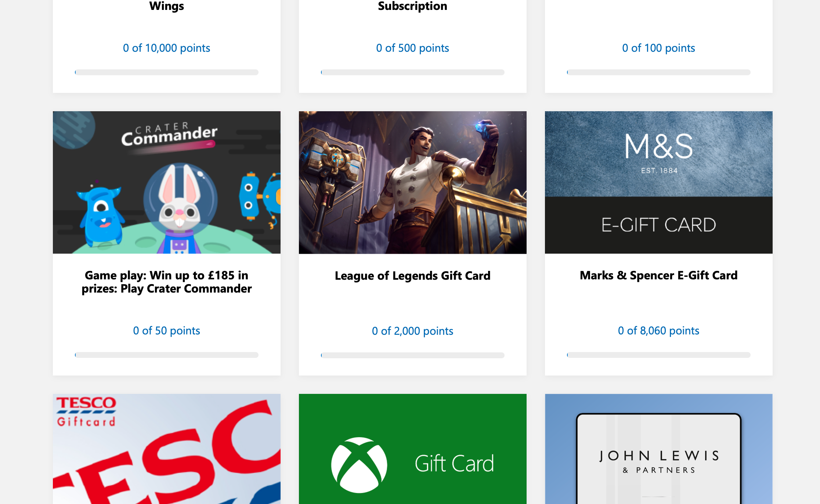
Task: Select the 'League of Legends Gift Card' title
Action: tap(412, 275)
